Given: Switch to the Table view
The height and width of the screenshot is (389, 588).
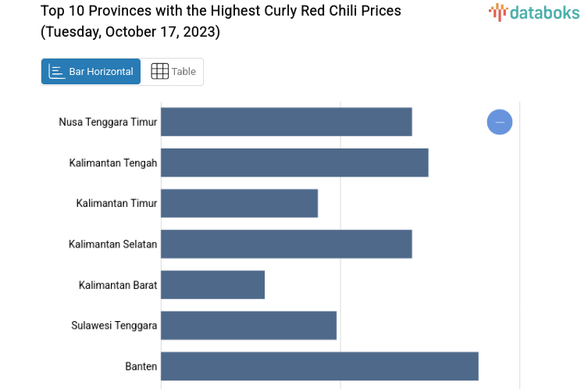Looking at the screenshot, I should (173, 71).
